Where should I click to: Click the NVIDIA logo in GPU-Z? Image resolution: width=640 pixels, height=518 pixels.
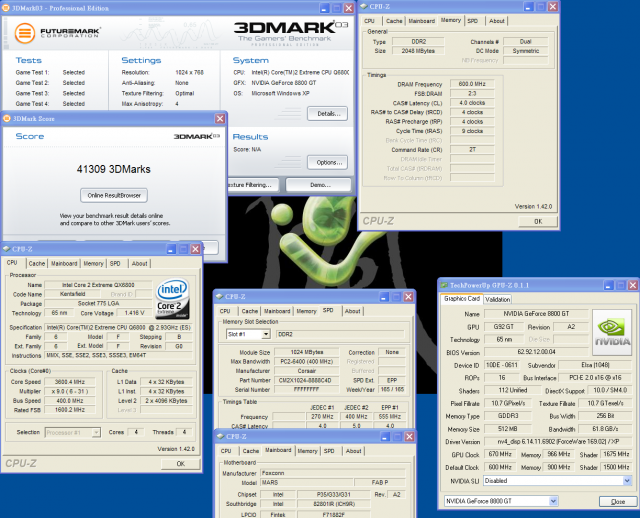pyautogui.click(x=612, y=332)
